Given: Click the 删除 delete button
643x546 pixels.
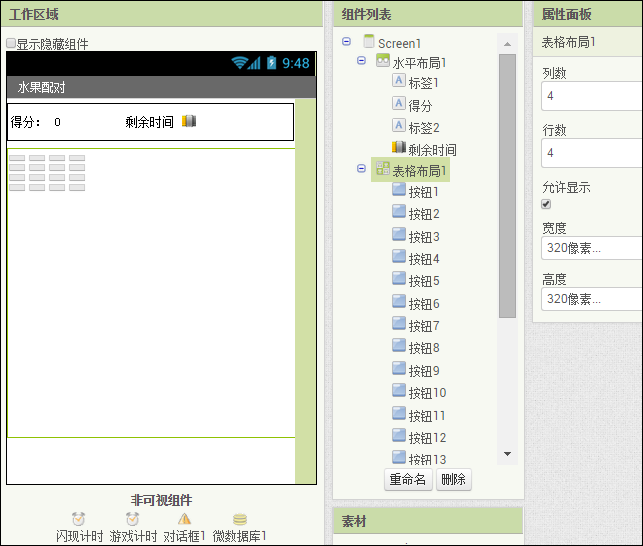Looking at the screenshot, I should pyautogui.click(x=454, y=479).
